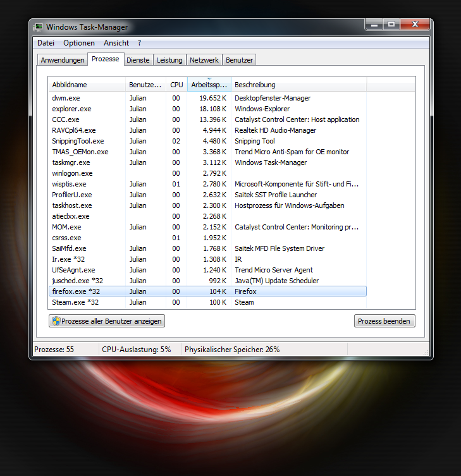Image resolution: width=461 pixels, height=476 pixels.
Task: Select the csrss.exe process
Action: coord(207,238)
